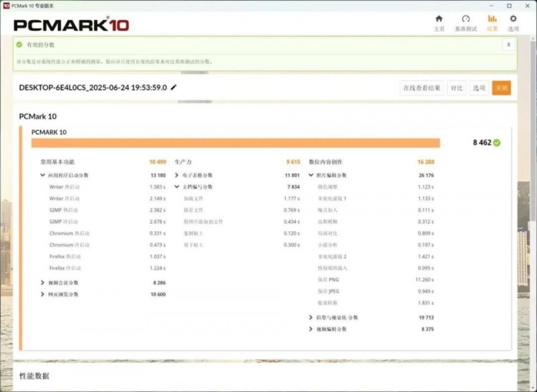Expand the 电子表格分数 section

pos(177,175)
